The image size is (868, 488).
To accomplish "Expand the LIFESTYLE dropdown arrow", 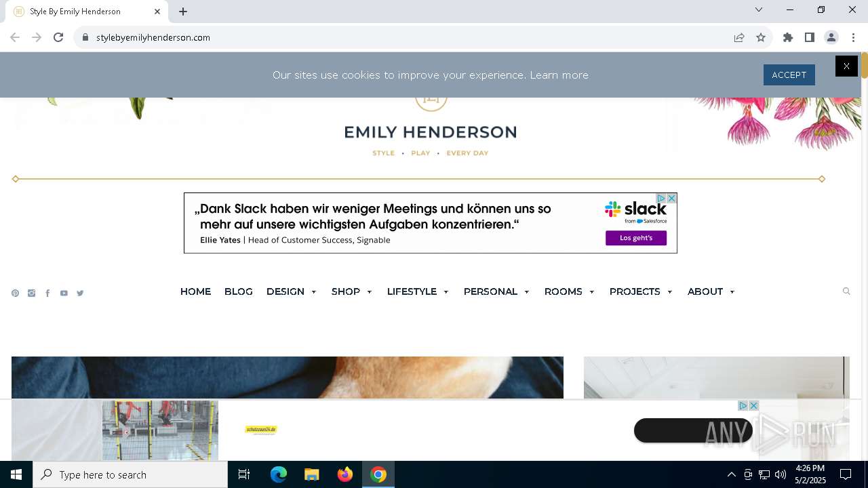I will (x=446, y=292).
